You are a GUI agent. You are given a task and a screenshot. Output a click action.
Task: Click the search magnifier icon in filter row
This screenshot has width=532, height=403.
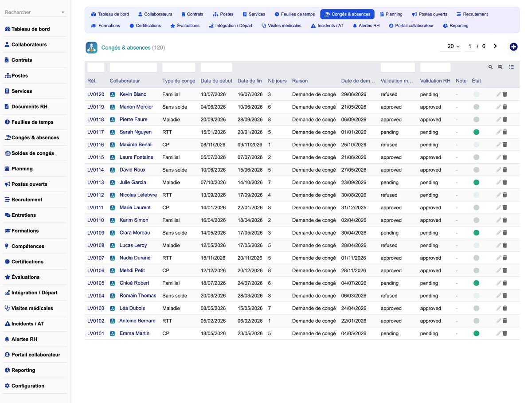coord(490,67)
